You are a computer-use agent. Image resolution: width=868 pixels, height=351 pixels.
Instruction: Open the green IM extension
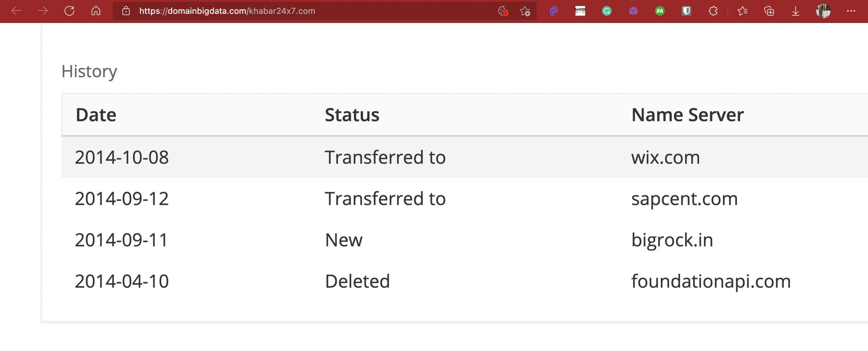coord(659,11)
